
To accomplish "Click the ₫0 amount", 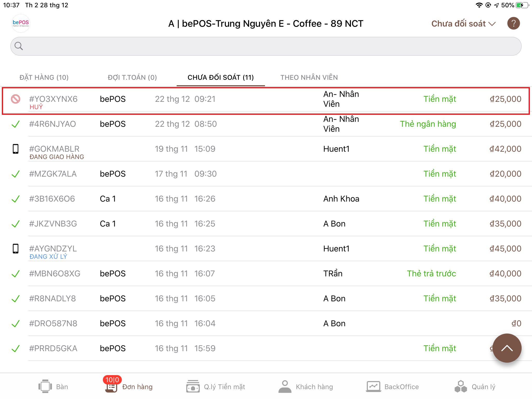I will [516, 323].
